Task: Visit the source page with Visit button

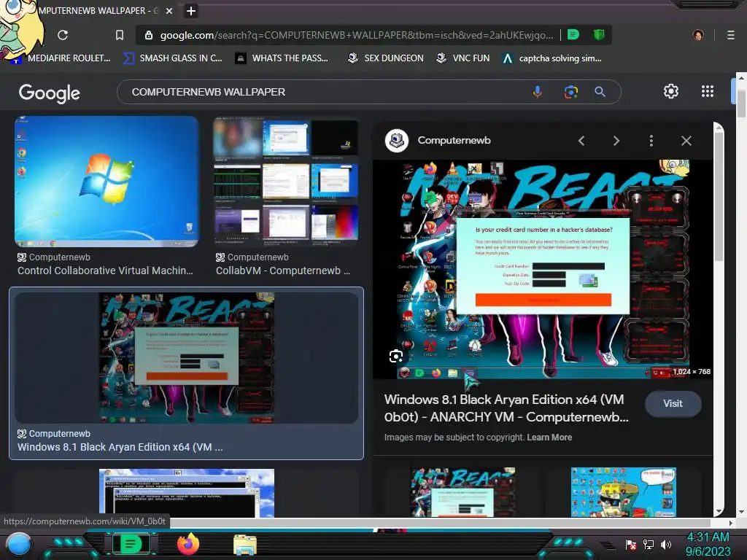Action: click(673, 403)
